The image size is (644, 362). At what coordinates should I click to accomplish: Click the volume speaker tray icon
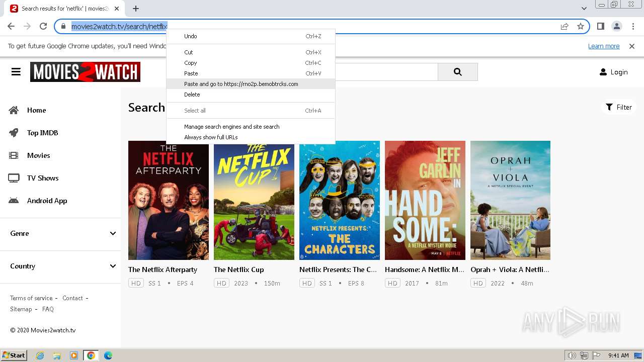[572, 355]
